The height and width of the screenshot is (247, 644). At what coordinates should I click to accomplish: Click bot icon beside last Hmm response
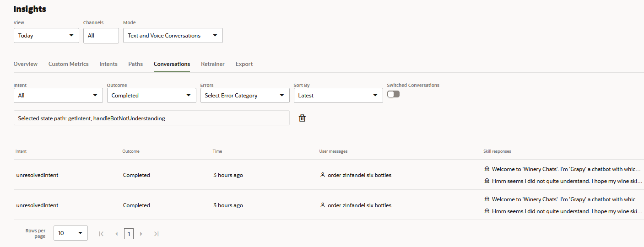click(x=487, y=211)
